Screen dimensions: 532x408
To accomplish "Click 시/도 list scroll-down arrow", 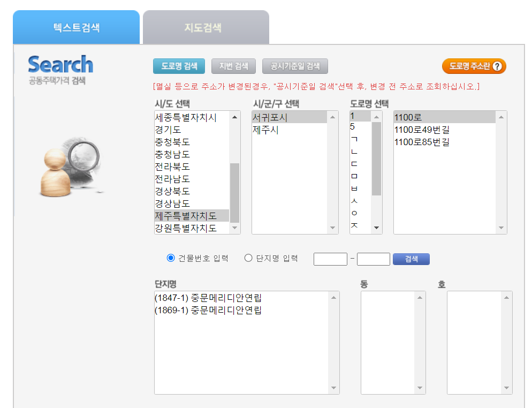I will (234, 228).
